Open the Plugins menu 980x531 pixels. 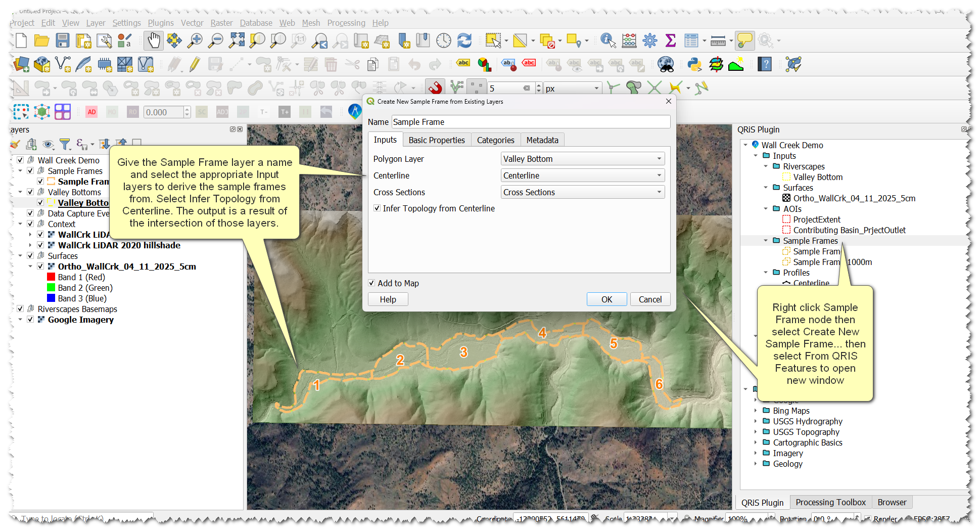point(161,23)
